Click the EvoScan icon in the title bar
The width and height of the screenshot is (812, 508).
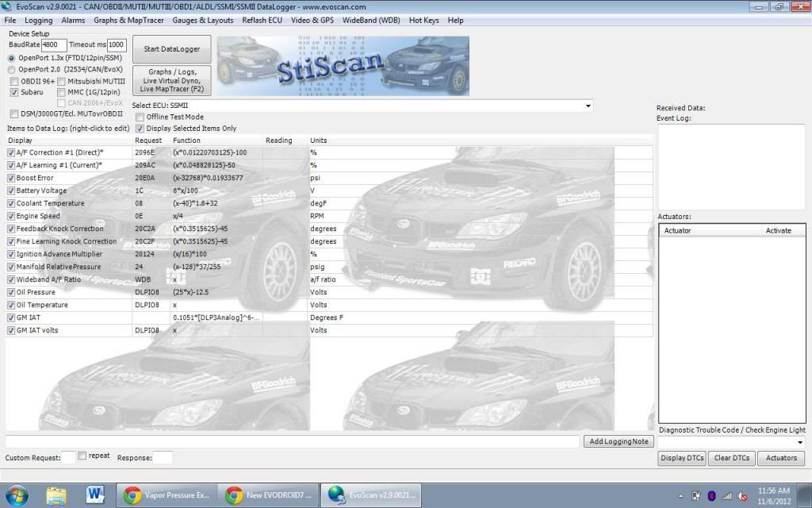tap(6, 6)
